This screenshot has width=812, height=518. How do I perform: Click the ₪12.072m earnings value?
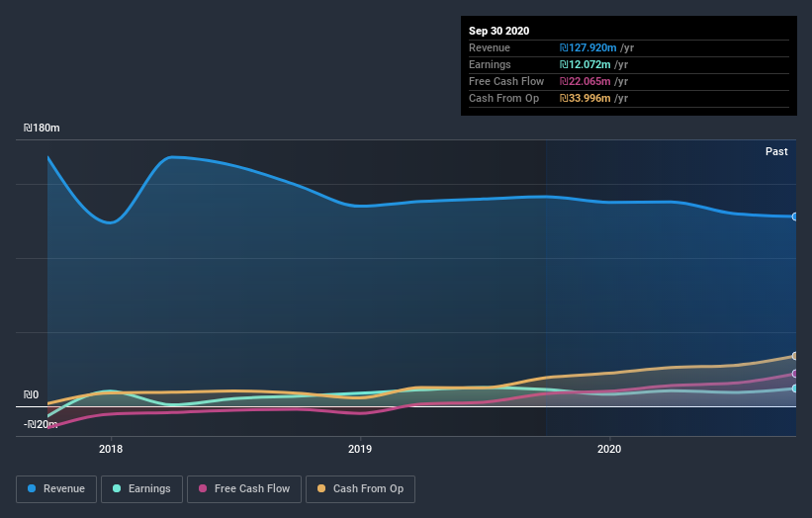click(585, 64)
